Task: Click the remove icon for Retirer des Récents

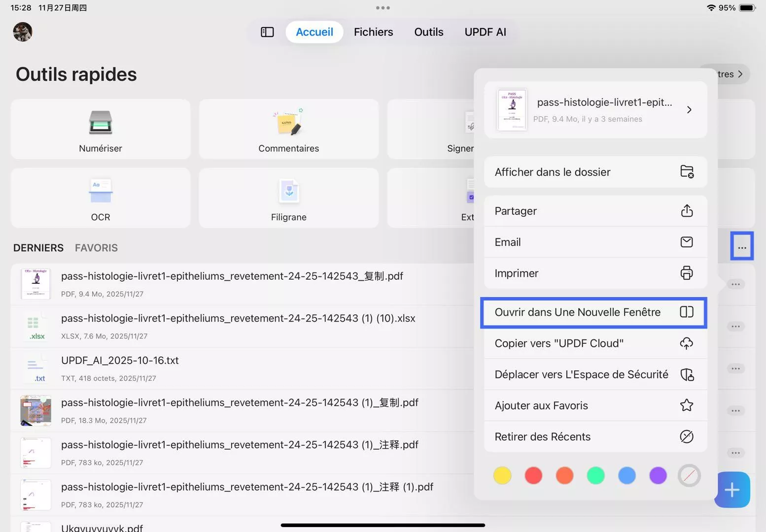Action: pyautogui.click(x=687, y=436)
